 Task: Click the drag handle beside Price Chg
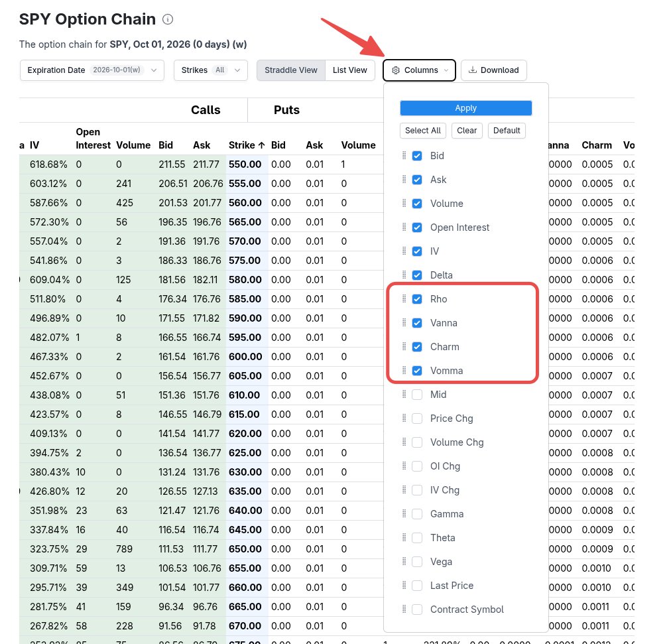tap(404, 419)
